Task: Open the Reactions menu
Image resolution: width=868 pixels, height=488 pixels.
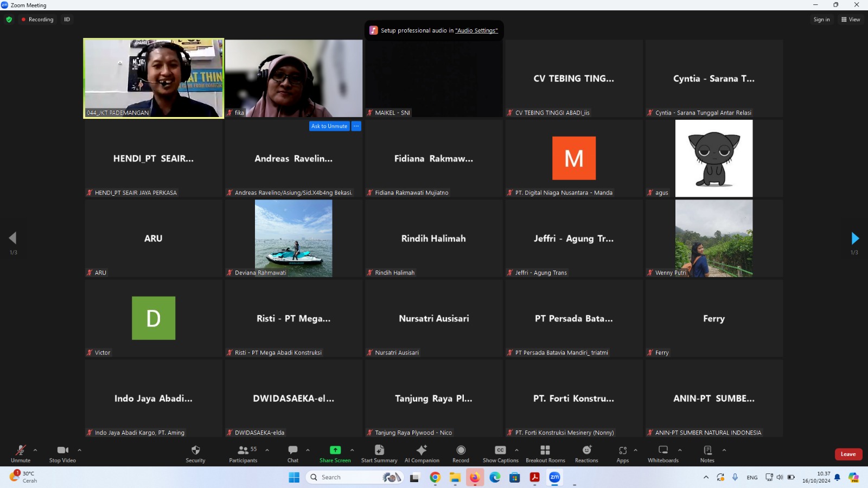Action: tap(586, 450)
